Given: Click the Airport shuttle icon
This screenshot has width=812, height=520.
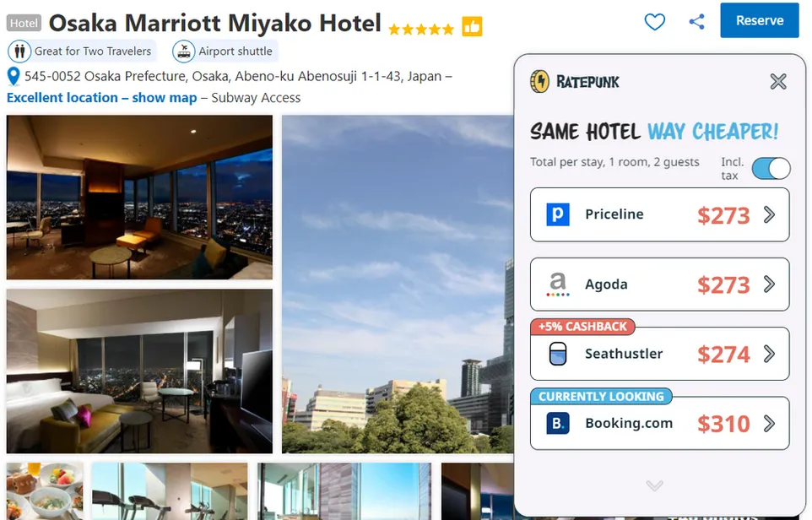Looking at the screenshot, I should (x=183, y=51).
